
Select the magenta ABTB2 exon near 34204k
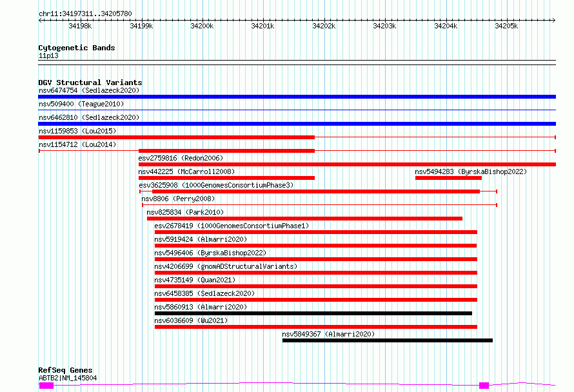click(x=484, y=386)
